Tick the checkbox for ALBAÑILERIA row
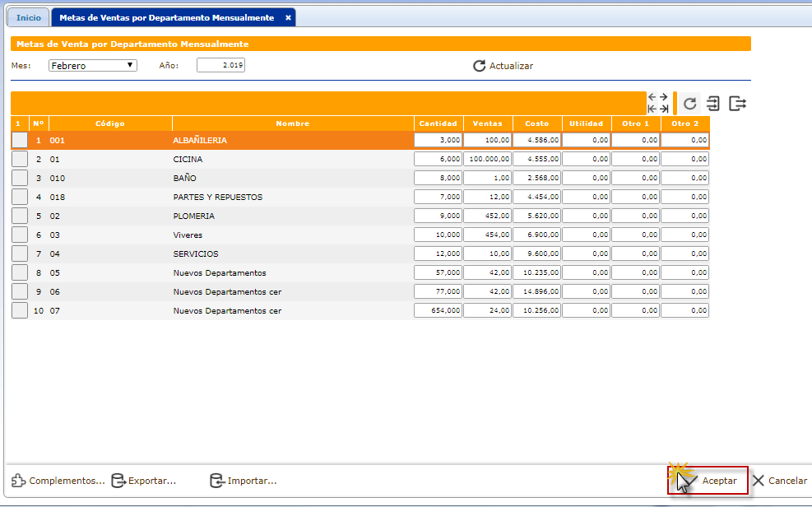812x507 pixels. click(20, 141)
